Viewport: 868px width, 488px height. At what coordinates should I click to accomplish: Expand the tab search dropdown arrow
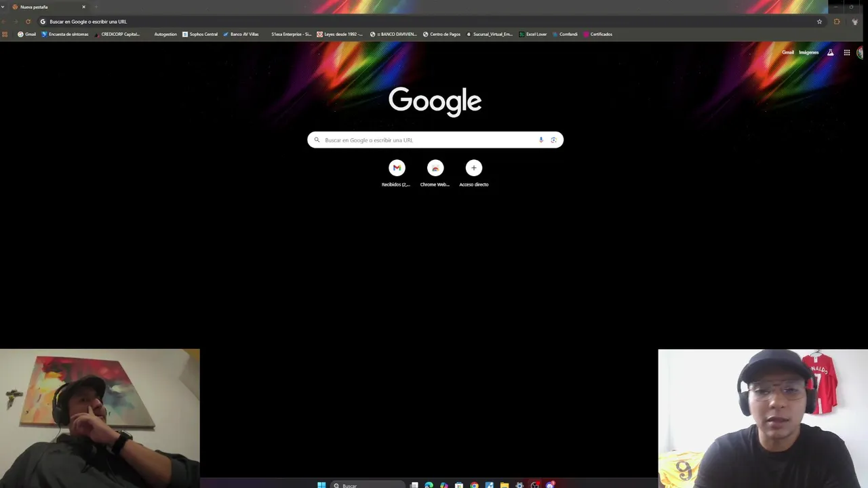tap(3, 7)
